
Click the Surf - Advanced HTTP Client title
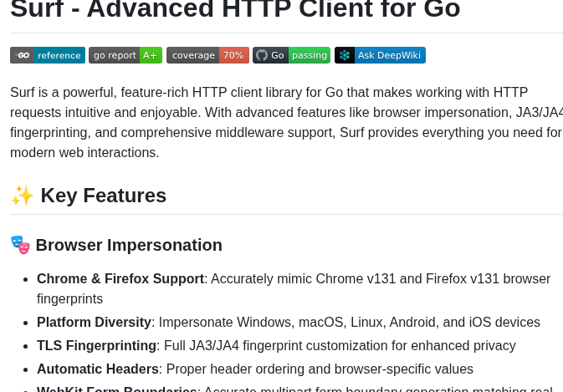tap(235, 8)
